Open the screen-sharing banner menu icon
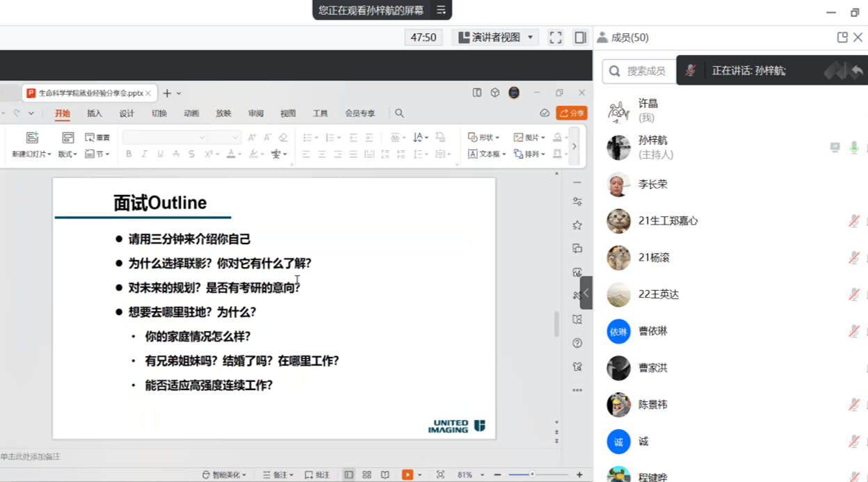868x482 pixels. pos(441,10)
